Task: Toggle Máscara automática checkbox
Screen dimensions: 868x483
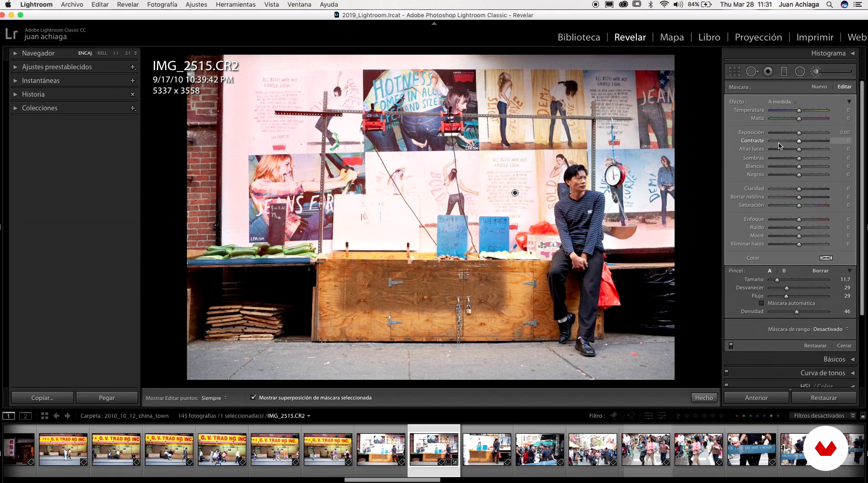Action: coord(761,303)
